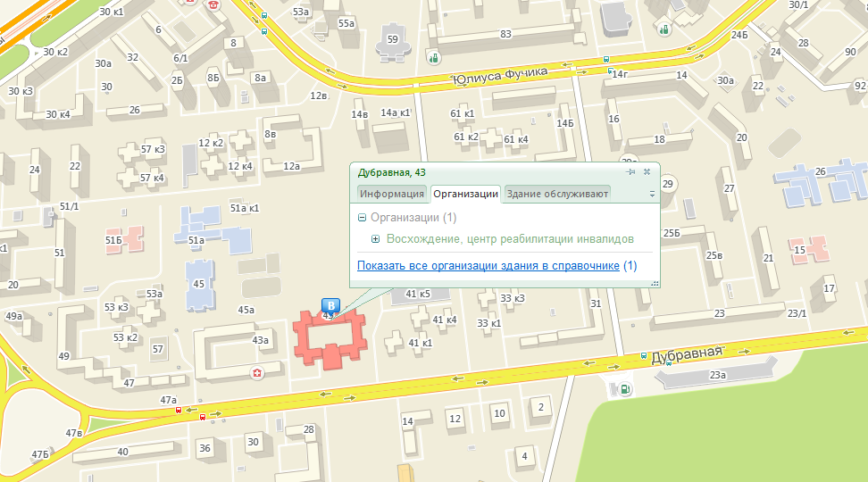Select Восхождение, центр реабилитации инвалидов
This screenshot has height=482, width=868.
[x=510, y=239]
